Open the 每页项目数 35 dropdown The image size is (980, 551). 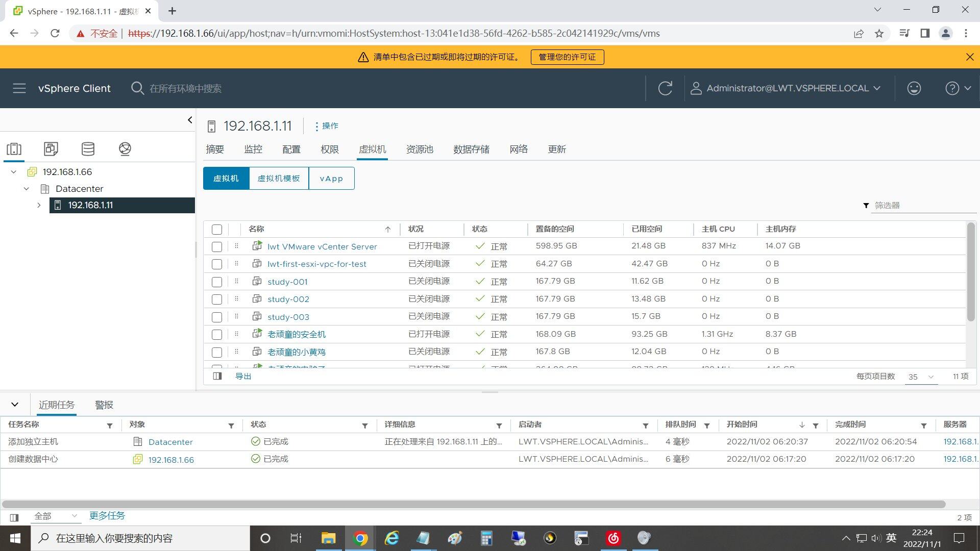[921, 377]
